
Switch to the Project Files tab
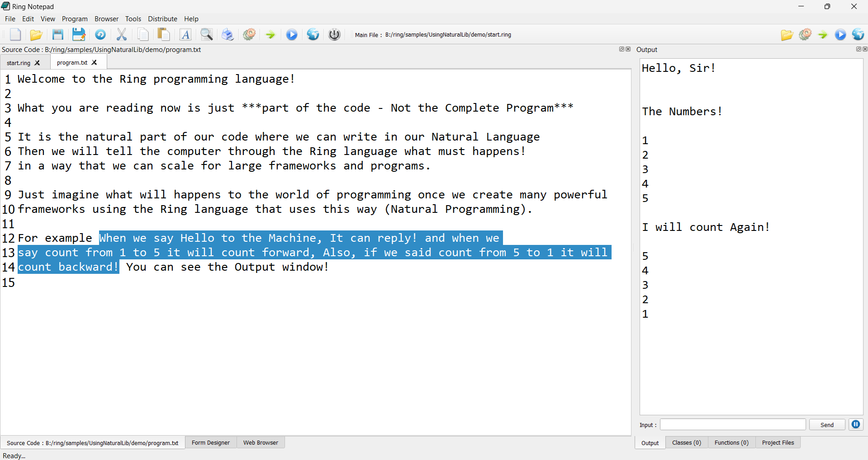tap(778, 442)
